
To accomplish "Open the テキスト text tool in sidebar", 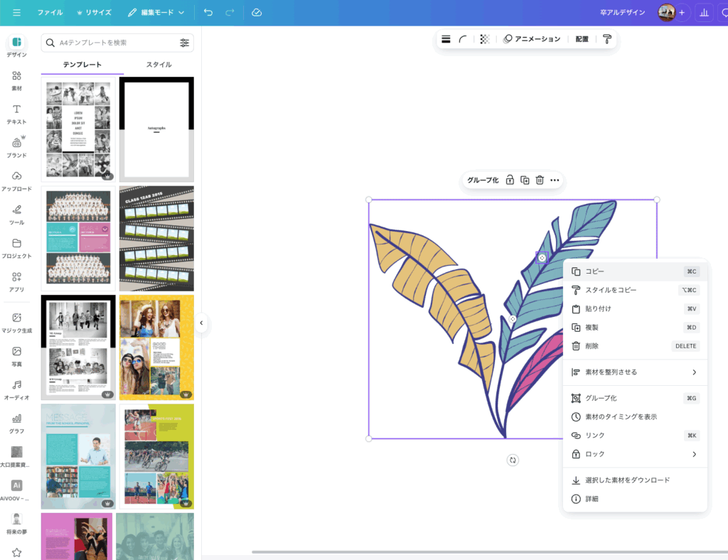I will click(16, 112).
